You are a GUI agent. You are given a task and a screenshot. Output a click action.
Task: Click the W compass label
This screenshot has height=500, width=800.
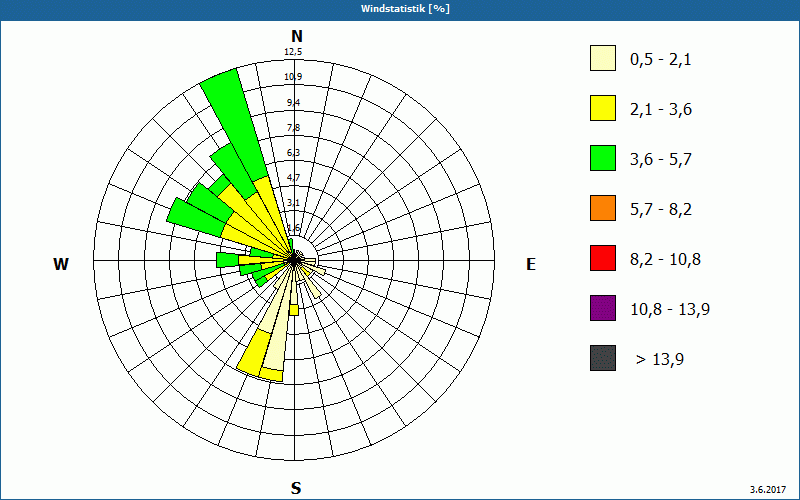click(61, 264)
